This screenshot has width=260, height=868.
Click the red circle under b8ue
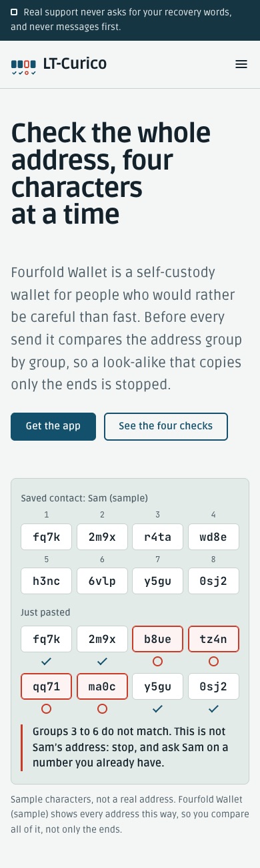pos(158,662)
